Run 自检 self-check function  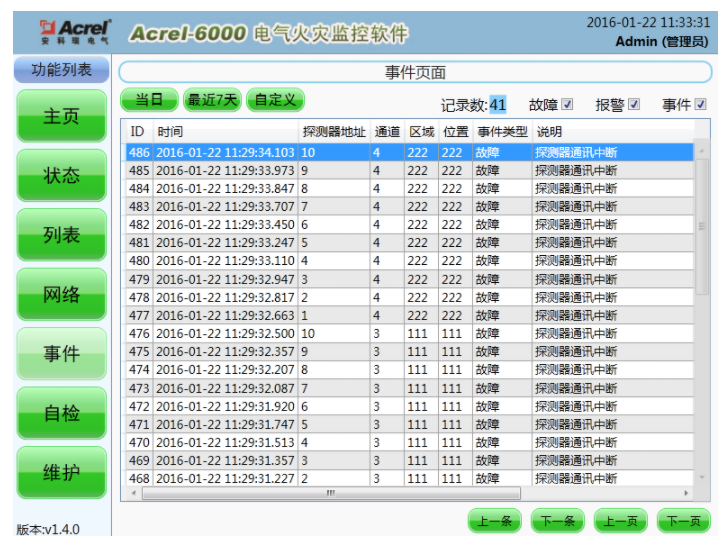[61, 413]
